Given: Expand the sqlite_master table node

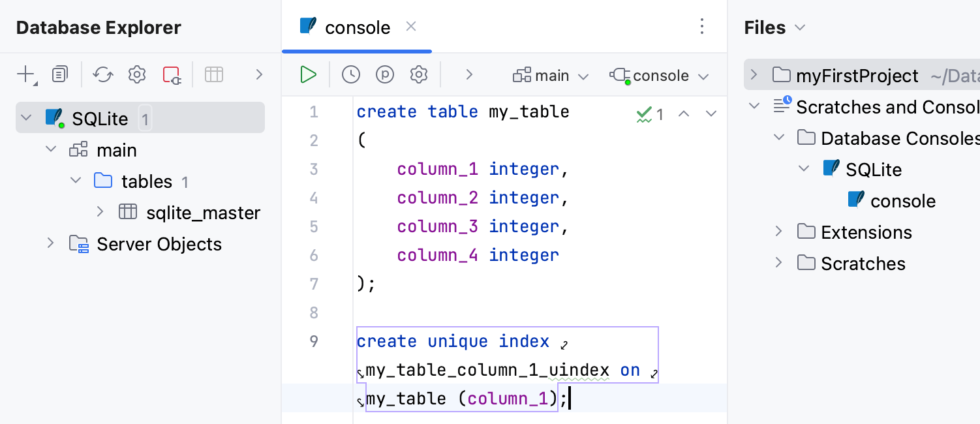Looking at the screenshot, I should pos(100,212).
